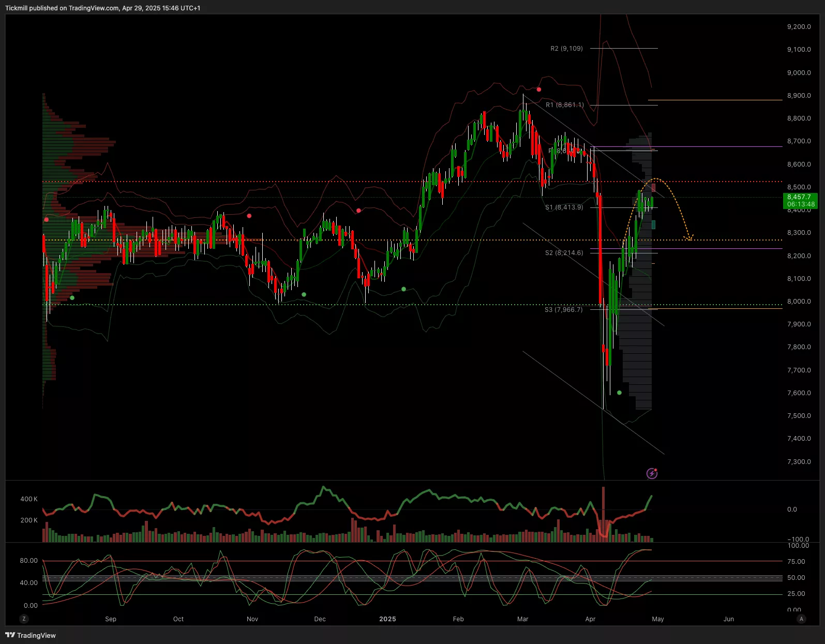
Task: Click the large red volume spike in April
Action: [603, 512]
